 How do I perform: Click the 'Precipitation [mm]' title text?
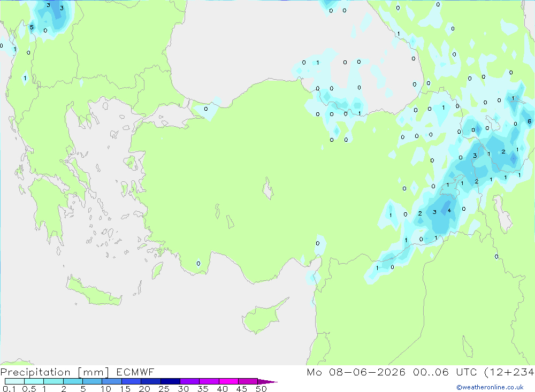[x=55, y=372]
